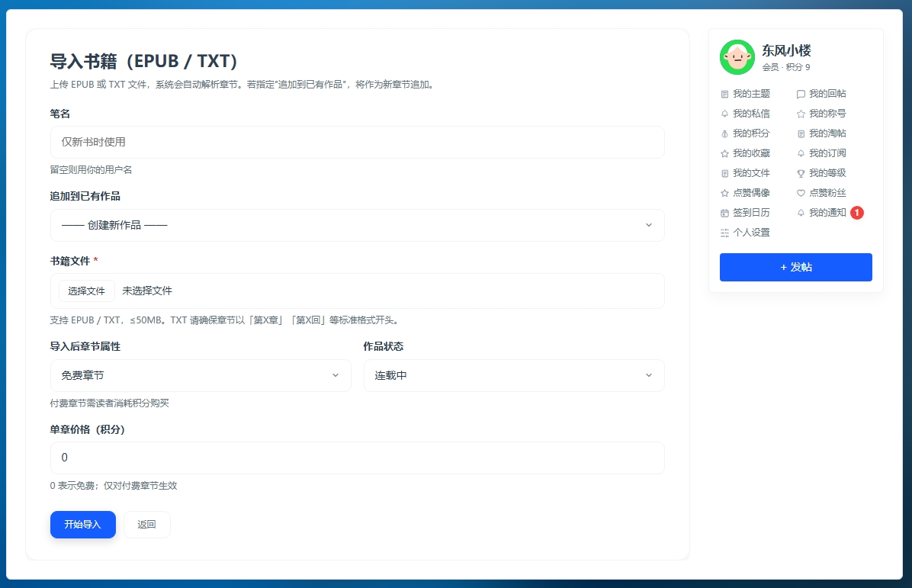The image size is (912, 588).
Task: Click the 我的回帖 speech bubble icon
Action: pyautogui.click(x=801, y=95)
